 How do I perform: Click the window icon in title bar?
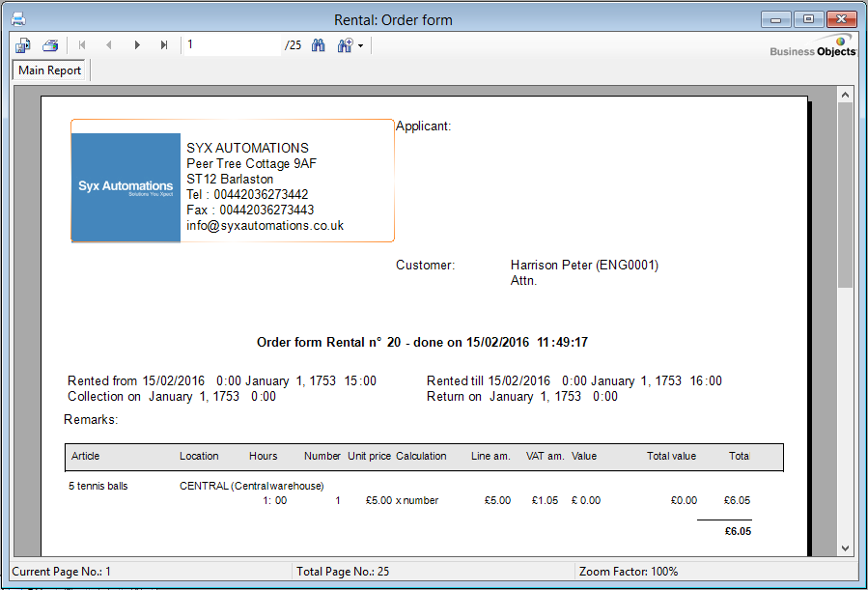(17, 19)
